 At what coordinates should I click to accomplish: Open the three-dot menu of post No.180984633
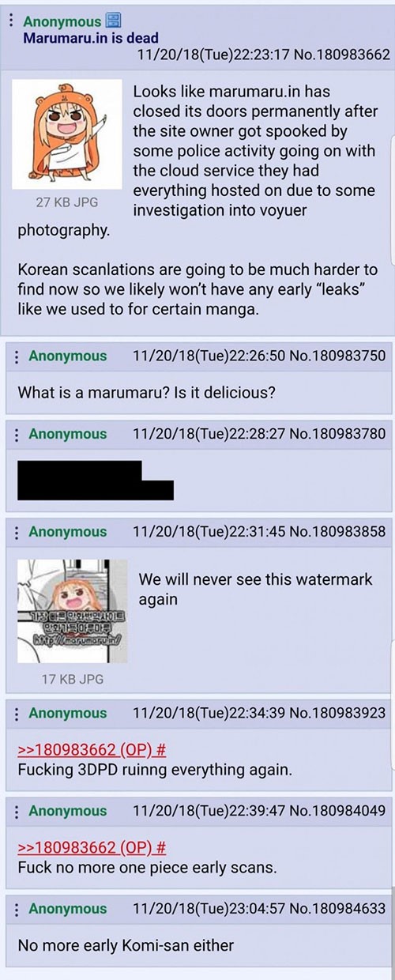pyautogui.click(x=17, y=909)
